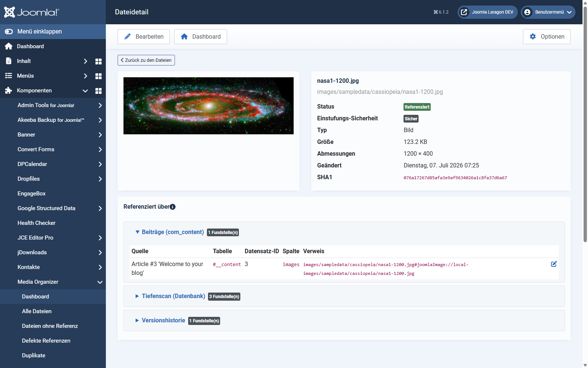Click the Komponenten puzzle icon
The width and height of the screenshot is (588, 368).
click(x=8, y=91)
